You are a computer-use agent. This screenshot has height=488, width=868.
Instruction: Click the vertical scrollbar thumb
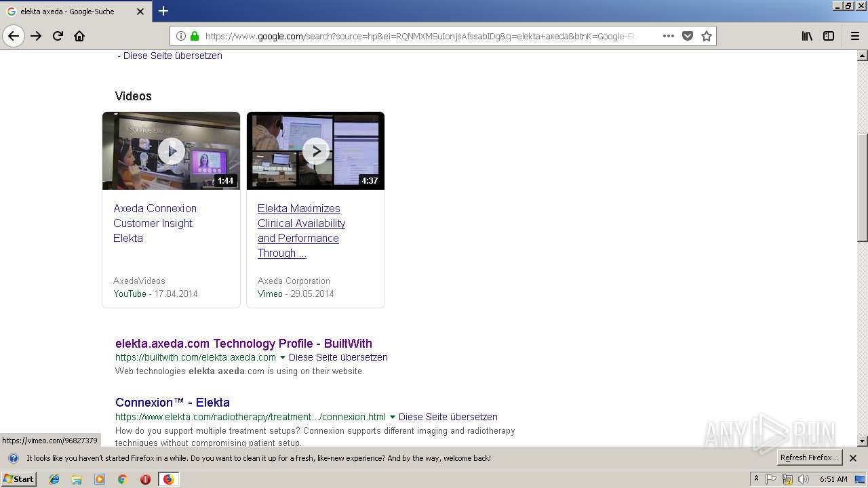click(863, 188)
